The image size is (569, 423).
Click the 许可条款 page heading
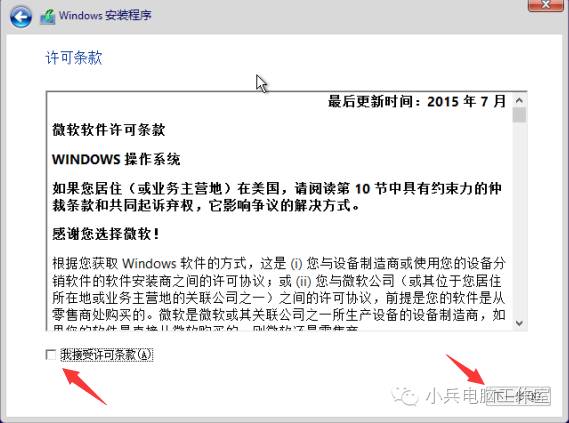coord(74,58)
